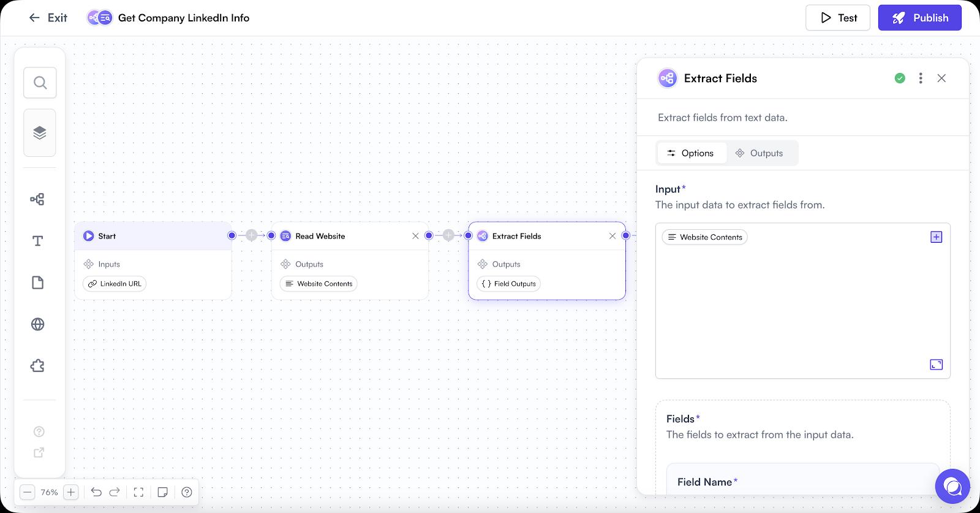Expand the Input text box to fullscreen
Image resolution: width=980 pixels, height=513 pixels.
937,365
